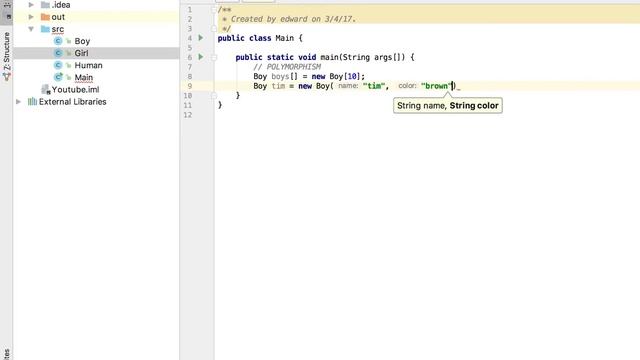Open the Main class file
The image size is (640, 360).
[84, 78]
